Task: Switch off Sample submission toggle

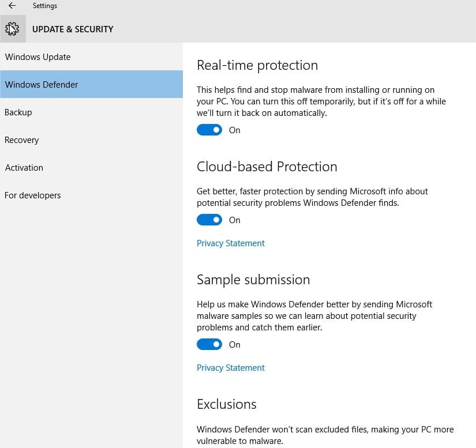Action: pyautogui.click(x=209, y=344)
